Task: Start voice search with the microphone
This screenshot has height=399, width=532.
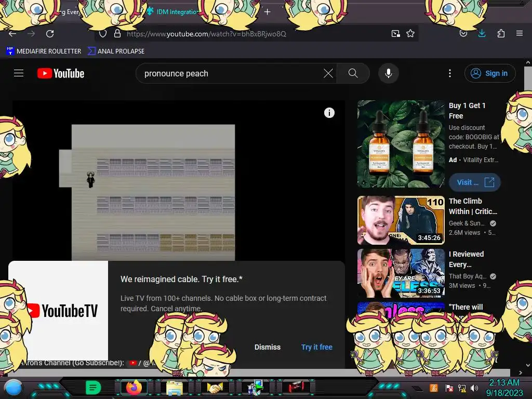Action: (389, 73)
